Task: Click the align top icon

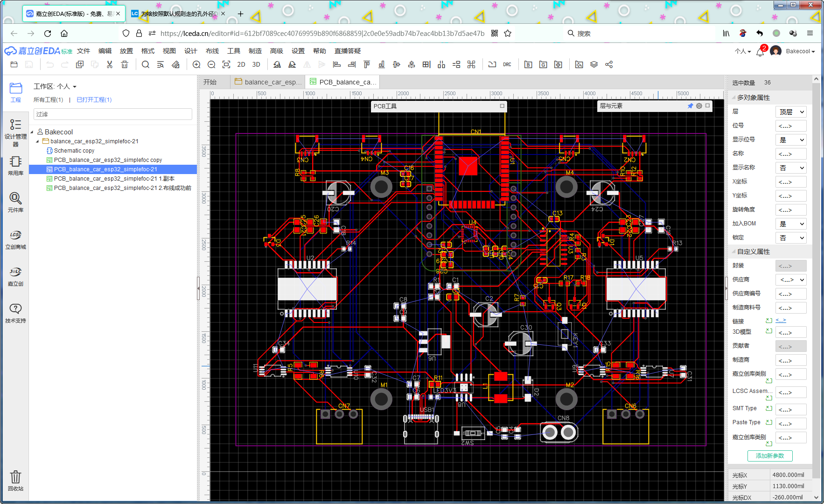Action: click(x=367, y=64)
